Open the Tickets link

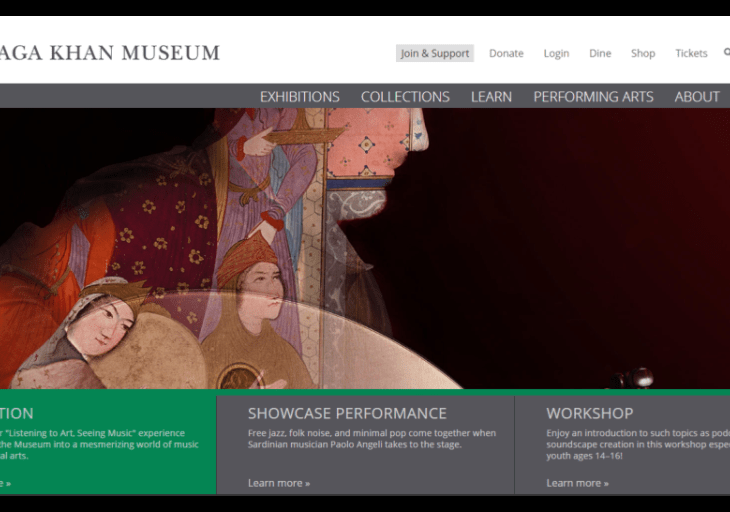click(x=691, y=53)
